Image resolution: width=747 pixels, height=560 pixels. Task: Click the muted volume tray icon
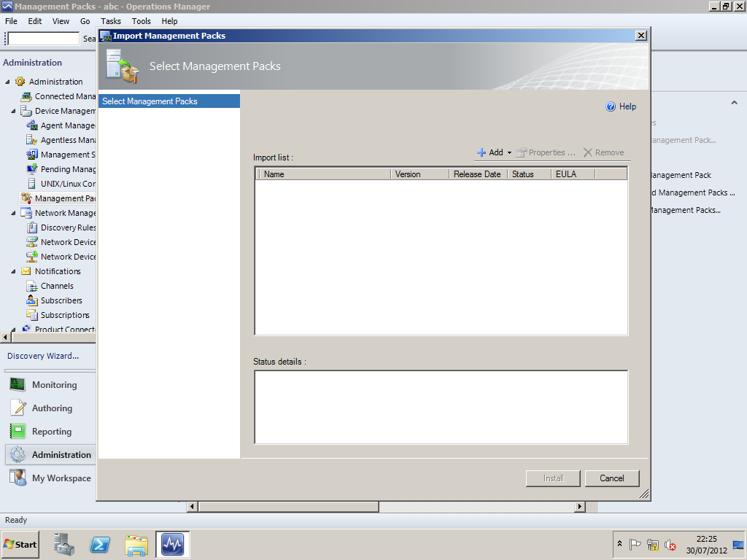tap(670, 544)
